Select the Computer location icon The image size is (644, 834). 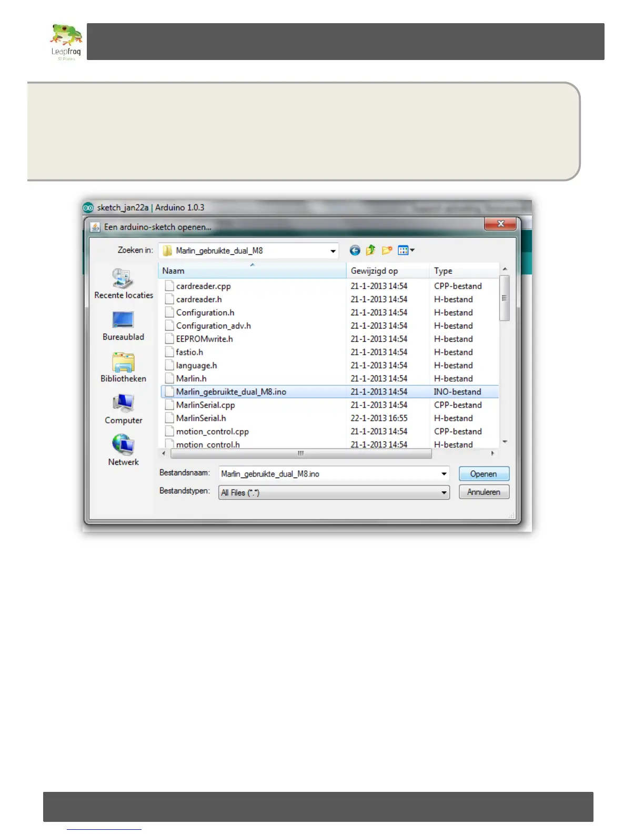click(x=123, y=403)
